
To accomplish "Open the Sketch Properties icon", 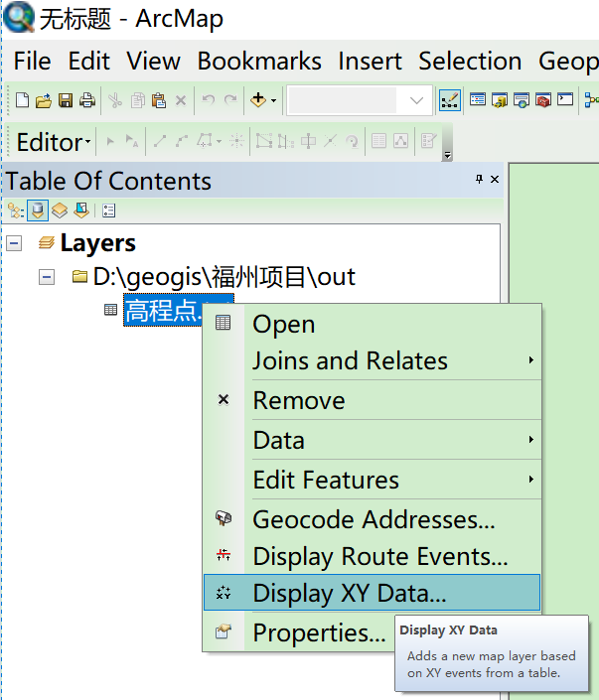I will [x=400, y=141].
